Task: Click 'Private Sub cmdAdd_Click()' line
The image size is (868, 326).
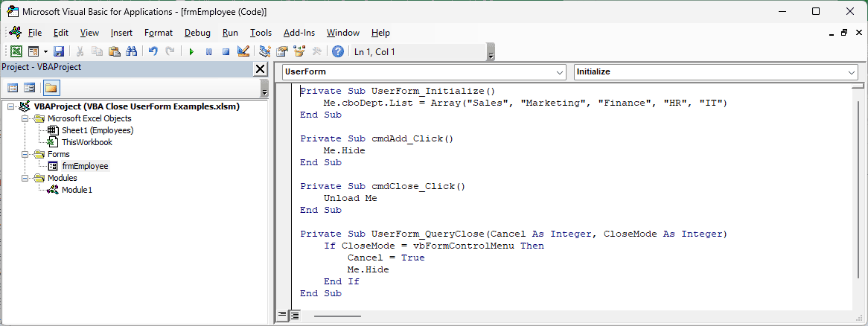Action: tap(377, 138)
